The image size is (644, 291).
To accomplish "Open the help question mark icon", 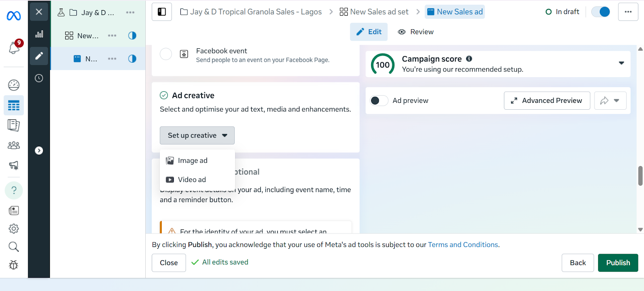I will click(x=14, y=190).
